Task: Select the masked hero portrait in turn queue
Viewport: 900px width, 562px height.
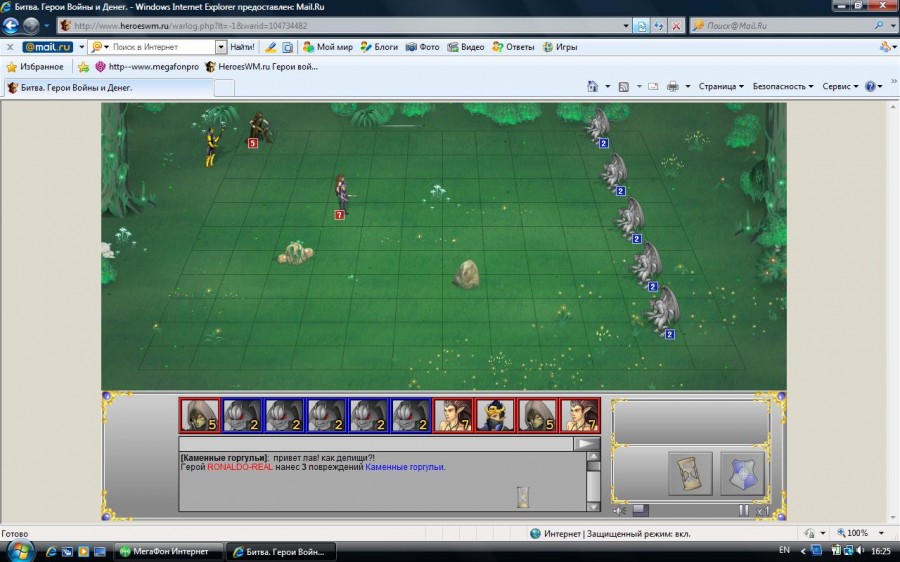Action: click(x=495, y=416)
